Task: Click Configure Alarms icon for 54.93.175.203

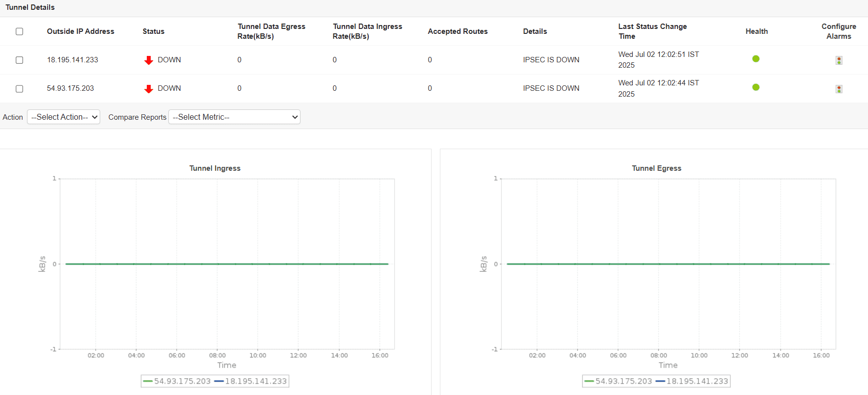Action: coord(839,89)
